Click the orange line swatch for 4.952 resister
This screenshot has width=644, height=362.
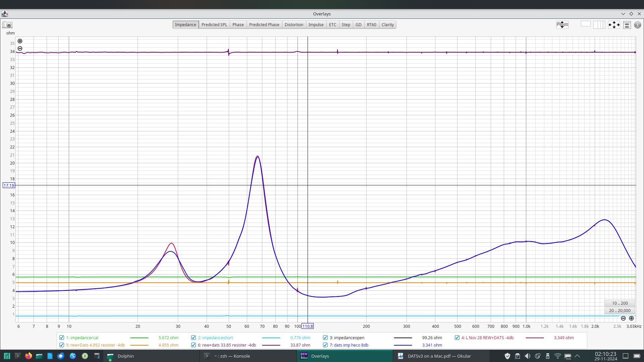(139, 345)
